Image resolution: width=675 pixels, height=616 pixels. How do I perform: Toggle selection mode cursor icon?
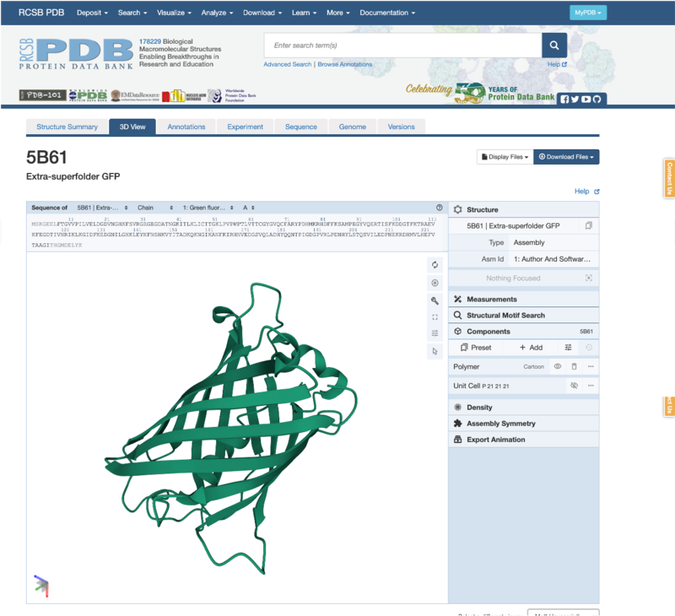click(x=435, y=351)
